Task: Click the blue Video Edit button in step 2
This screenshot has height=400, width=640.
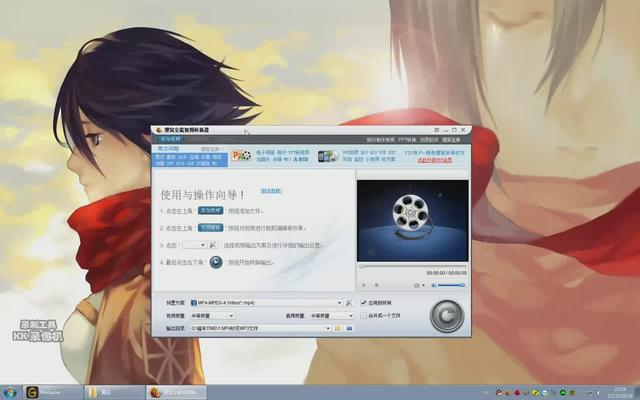Action: tap(211, 227)
